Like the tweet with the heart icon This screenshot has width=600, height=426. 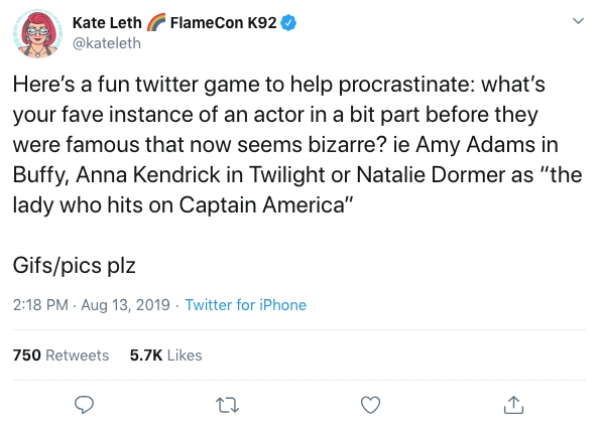point(371,403)
